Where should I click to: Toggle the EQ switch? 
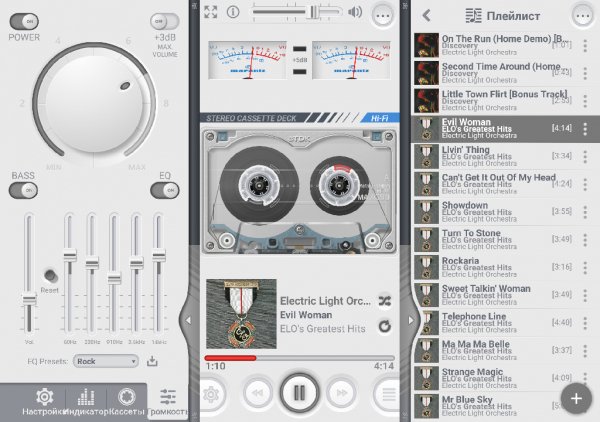[165, 190]
